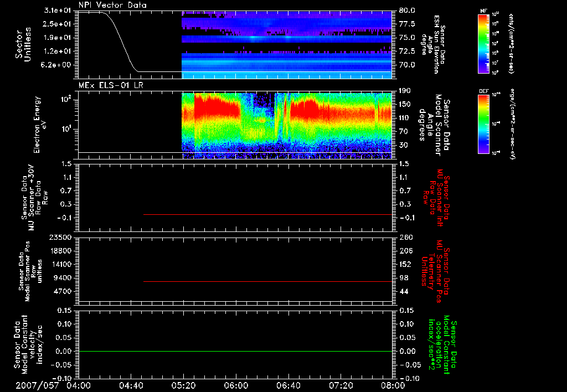Click the 'Model Scanner Angle degrees' axis label
The height and width of the screenshot is (392, 567).
point(434,125)
